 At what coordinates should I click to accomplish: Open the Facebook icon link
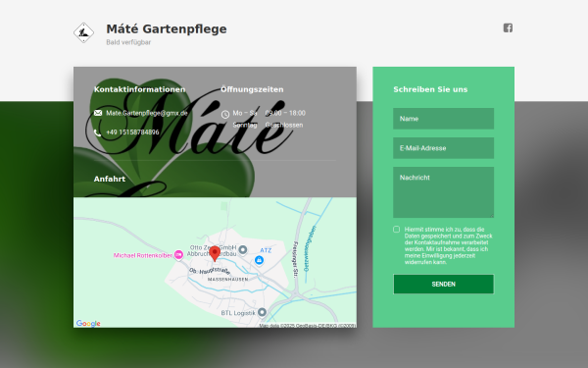(x=508, y=27)
